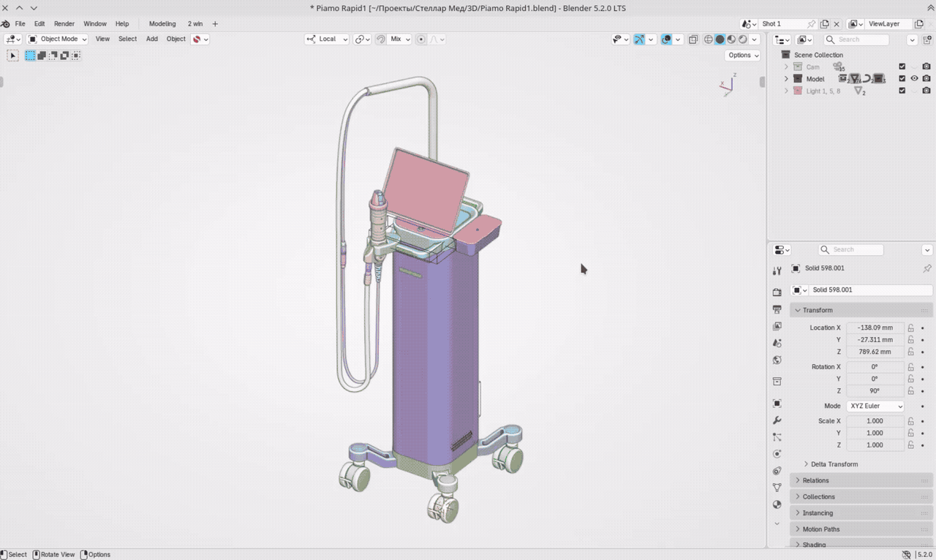Viewport: 936px width, 560px height.
Task: Switch to the Modeling workspace tab
Action: pos(162,24)
